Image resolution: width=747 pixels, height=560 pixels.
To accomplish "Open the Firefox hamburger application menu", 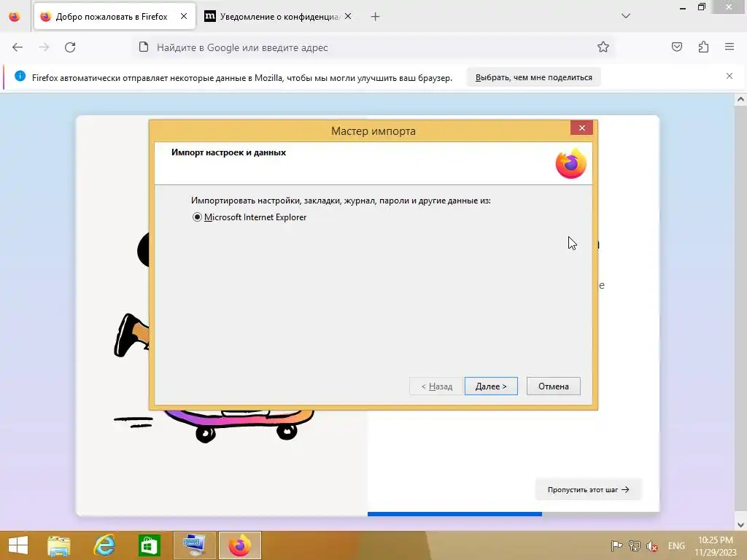I will pyautogui.click(x=729, y=47).
